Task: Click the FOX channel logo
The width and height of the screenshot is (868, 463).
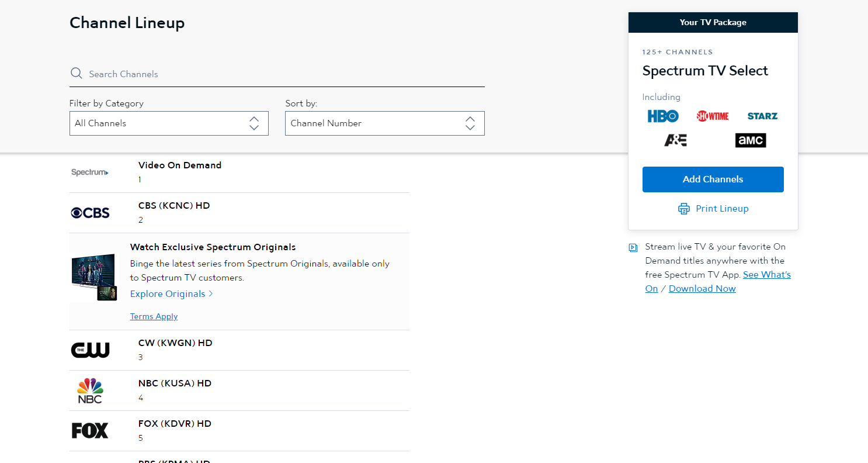Action: (x=90, y=431)
